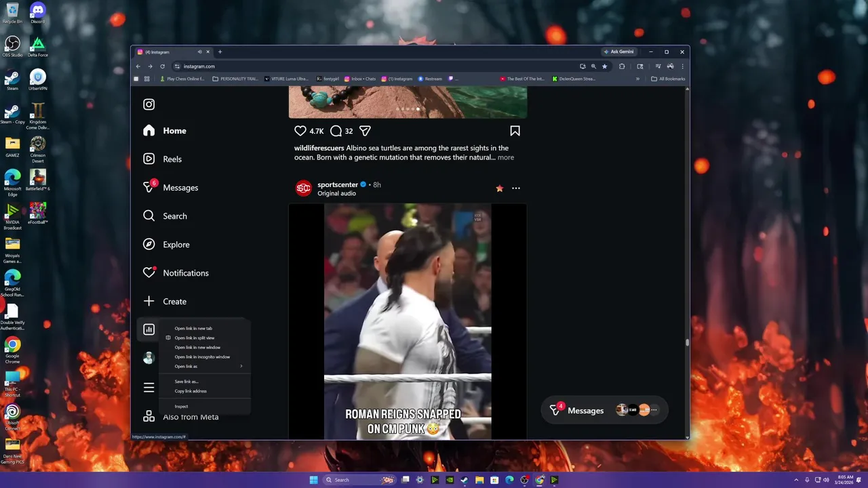
Task: Go to the Instagram Home feed
Action: (x=165, y=131)
